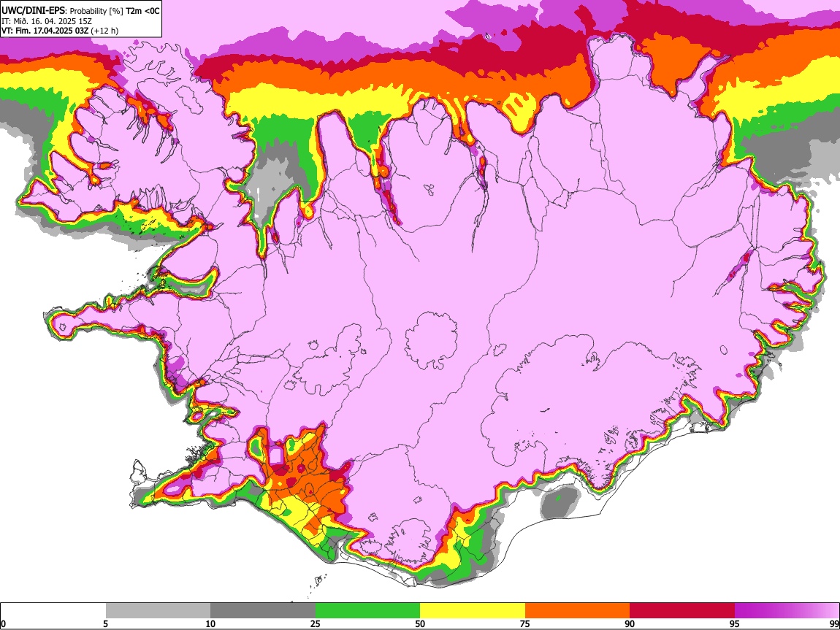The image size is (840, 630).
Task: Click the legend value label '75'
Action: tap(525, 623)
